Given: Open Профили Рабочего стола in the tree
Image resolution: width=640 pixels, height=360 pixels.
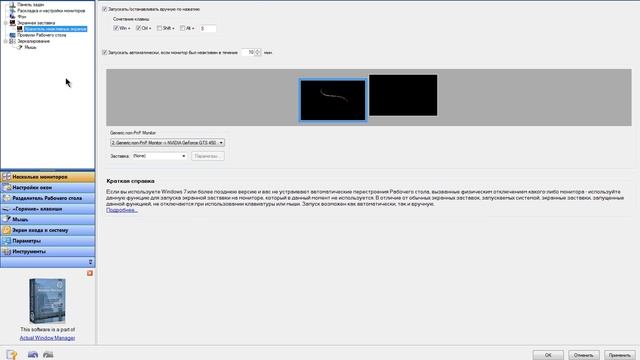Looking at the screenshot, I should 41,35.
